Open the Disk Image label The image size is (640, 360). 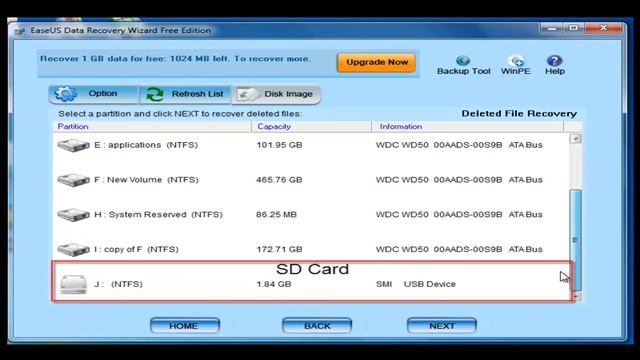[288, 94]
